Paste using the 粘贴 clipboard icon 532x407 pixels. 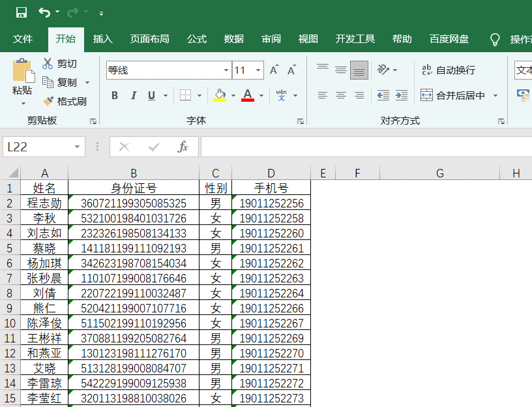pyautogui.click(x=23, y=70)
